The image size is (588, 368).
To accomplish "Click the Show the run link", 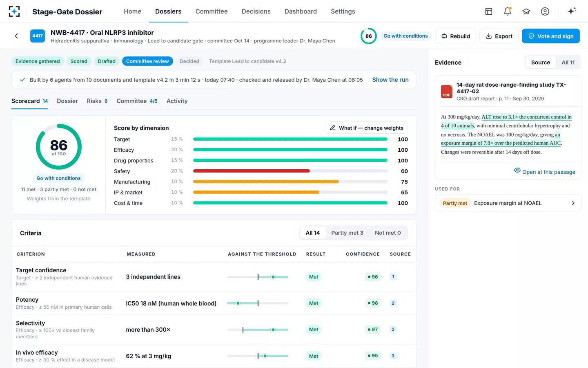I will [x=390, y=80].
